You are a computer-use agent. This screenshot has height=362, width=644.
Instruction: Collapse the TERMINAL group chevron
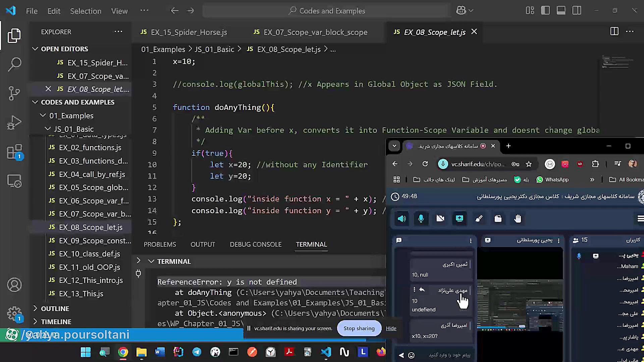[x=151, y=261]
